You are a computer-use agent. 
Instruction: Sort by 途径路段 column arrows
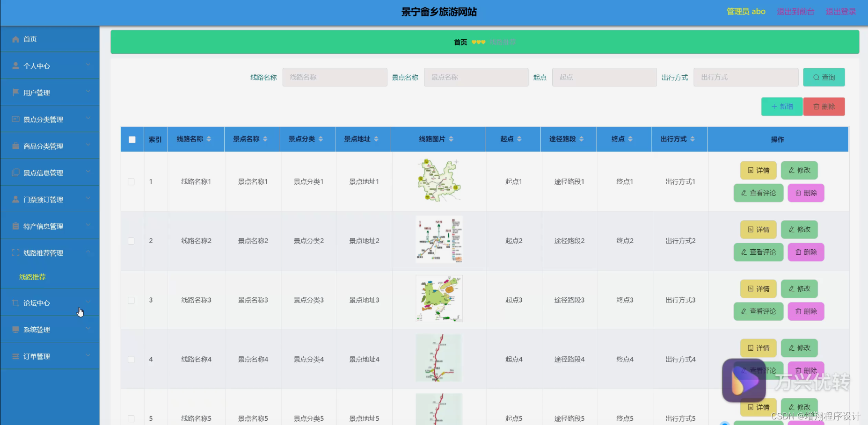click(581, 139)
